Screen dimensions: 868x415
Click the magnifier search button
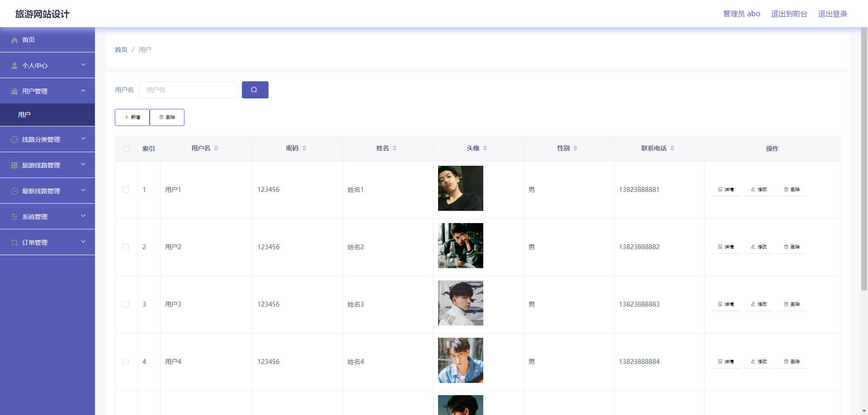255,90
